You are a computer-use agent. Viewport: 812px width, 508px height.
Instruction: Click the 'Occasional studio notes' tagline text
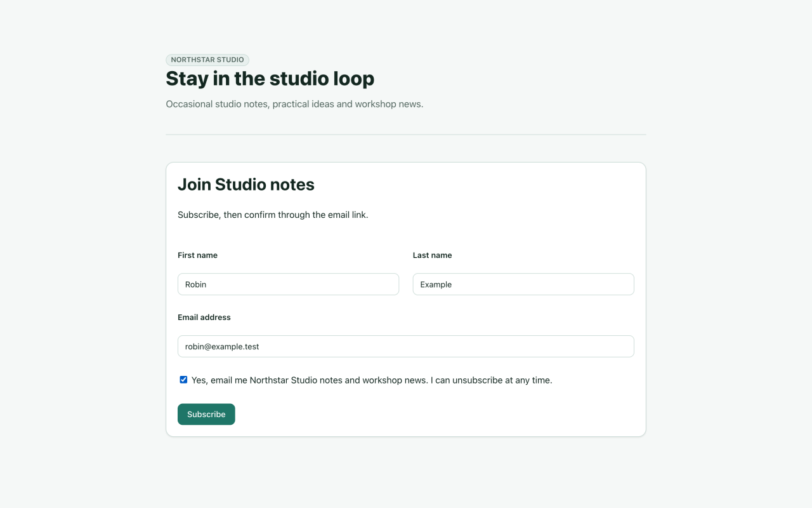(x=294, y=104)
